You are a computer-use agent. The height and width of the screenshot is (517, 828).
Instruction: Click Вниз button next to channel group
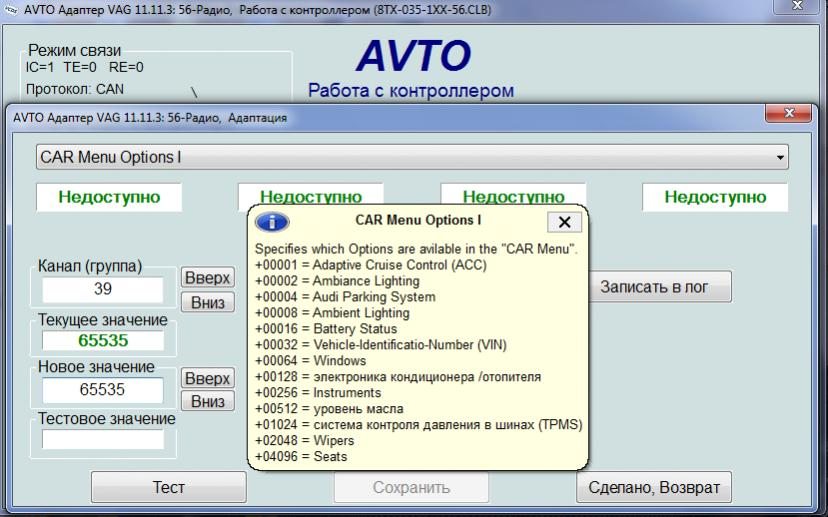[208, 303]
